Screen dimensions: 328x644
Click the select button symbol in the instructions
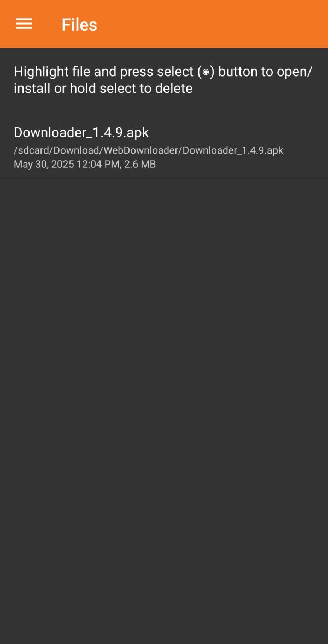coord(206,72)
